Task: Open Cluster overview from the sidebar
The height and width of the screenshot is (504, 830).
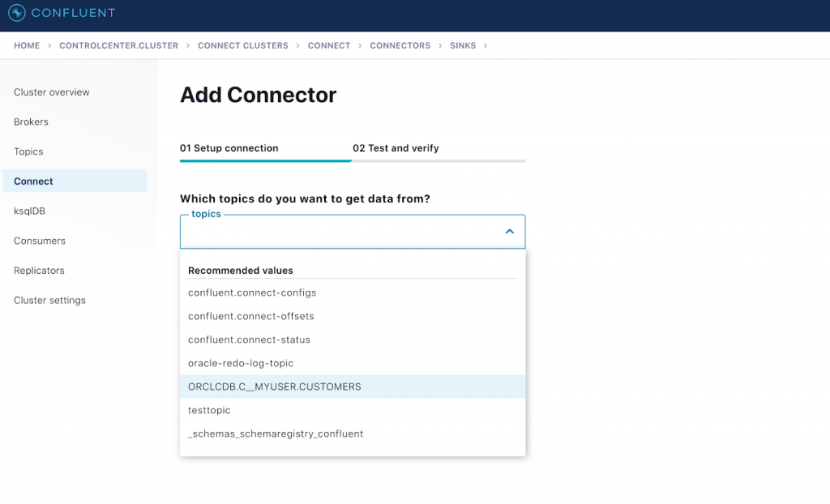Action: (51, 92)
